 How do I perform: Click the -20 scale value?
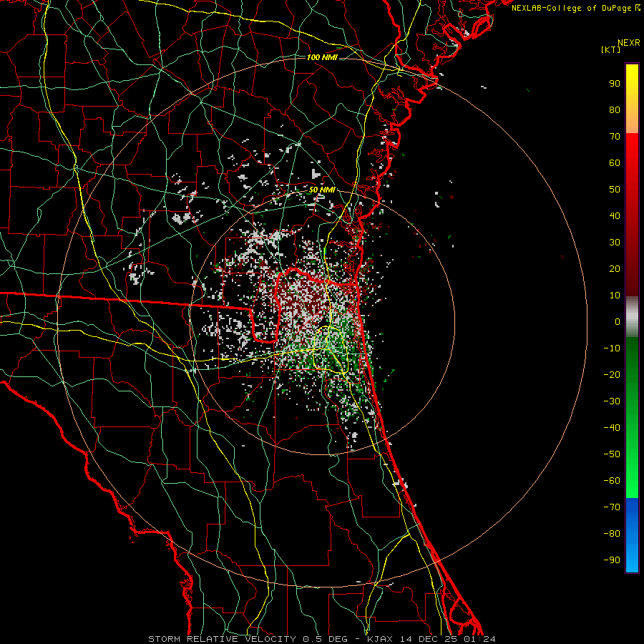click(x=612, y=375)
